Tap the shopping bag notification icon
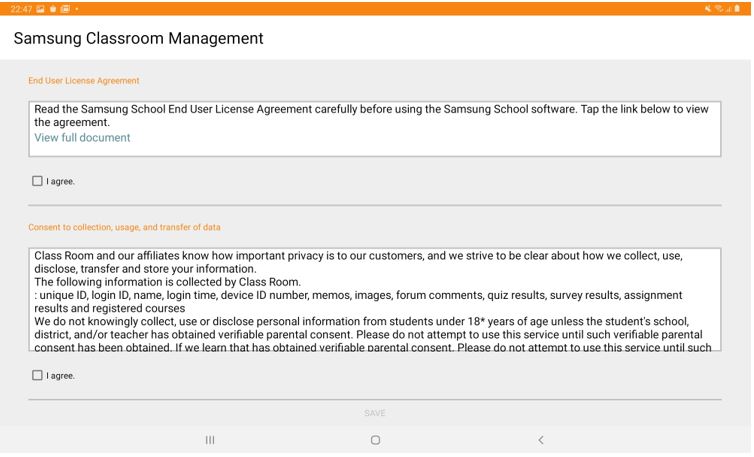Image resolution: width=754 pixels, height=457 pixels. 52,8
